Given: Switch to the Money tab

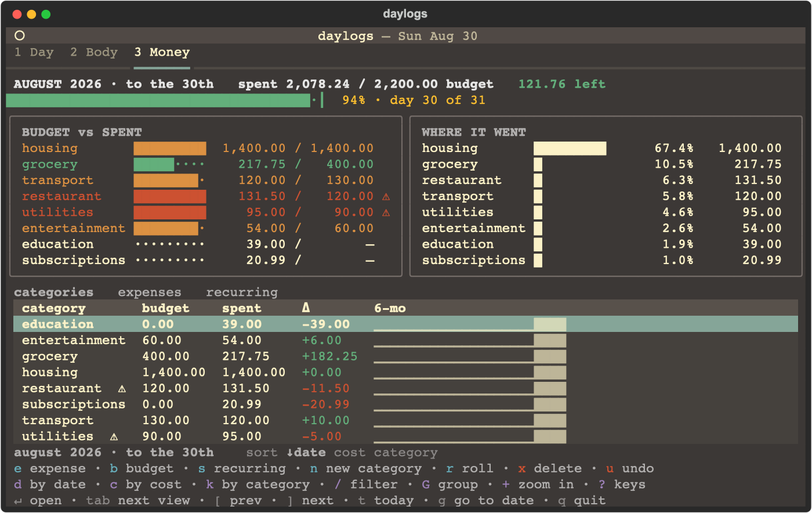Looking at the screenshot, I should point(162,52).
